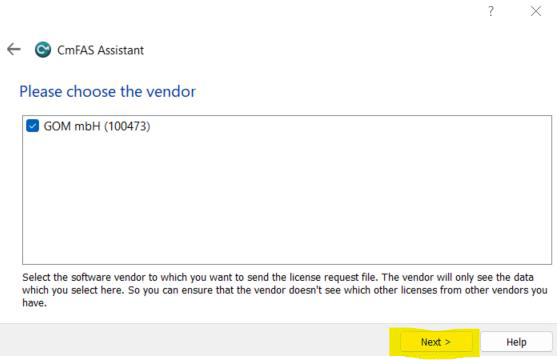Screen dimensions: 557x361
Task: Proceed to the next step of the assistant
Action: 436,342
